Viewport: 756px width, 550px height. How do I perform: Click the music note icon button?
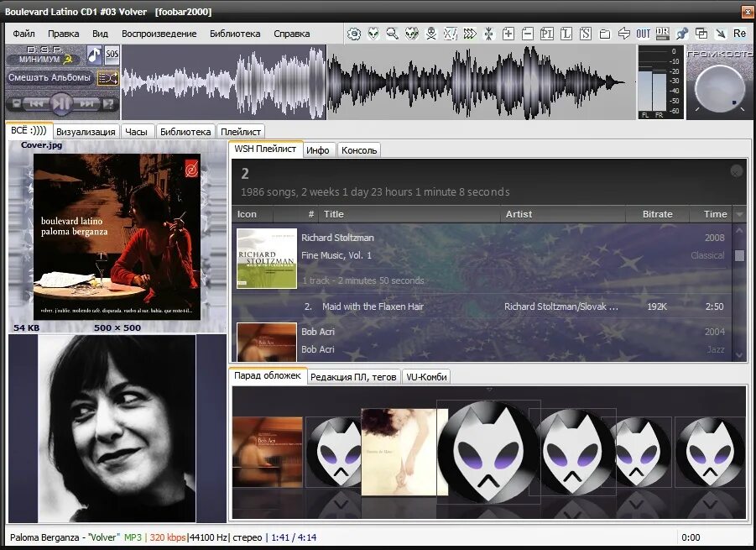(x=95, y=55)
